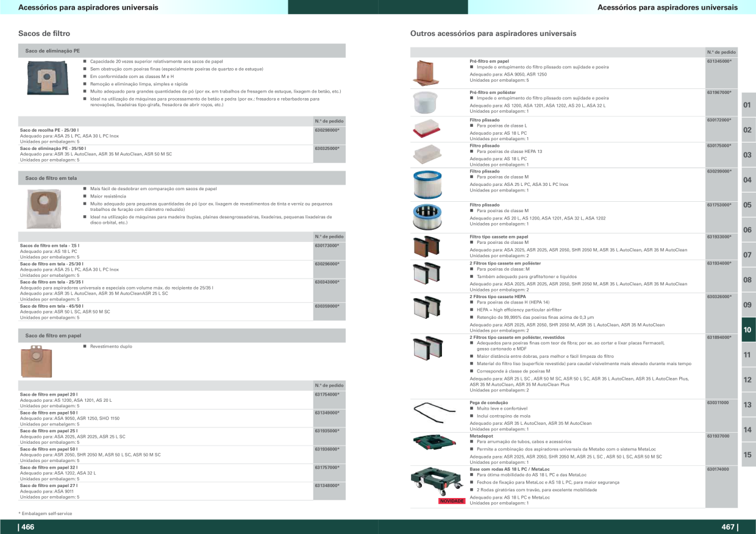756x534 pixels.
Task: Go to chapter tab 06
Action: [748, 230]
